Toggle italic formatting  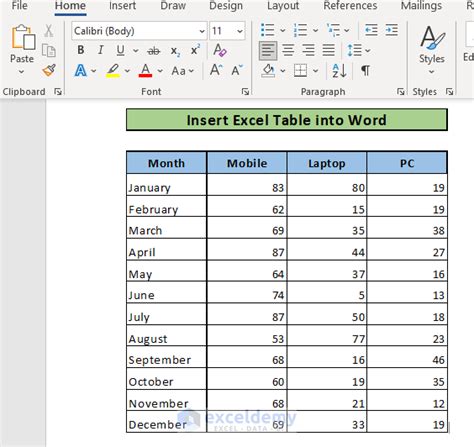tap(100, 50)
